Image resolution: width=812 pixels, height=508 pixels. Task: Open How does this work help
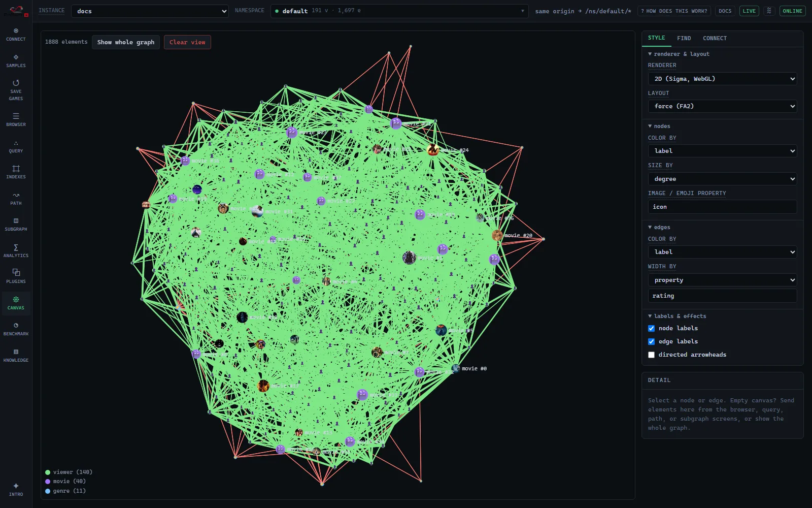pyautogui.click(x=674, y=11)
